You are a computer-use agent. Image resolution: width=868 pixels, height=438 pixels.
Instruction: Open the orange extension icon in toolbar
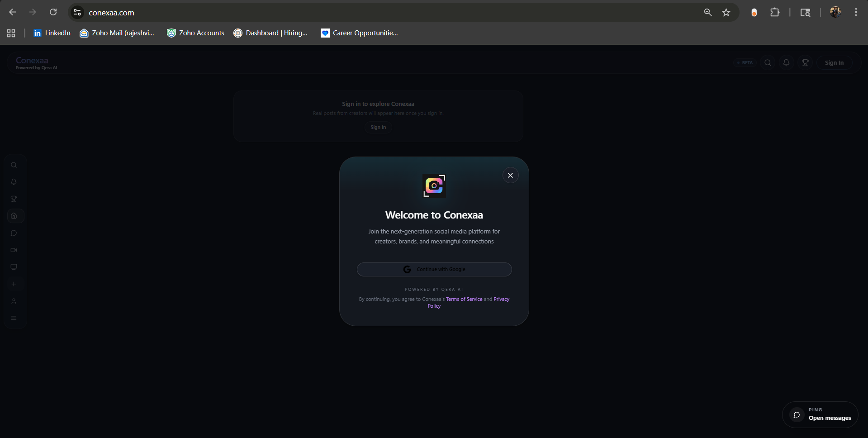tap(754, 12)
